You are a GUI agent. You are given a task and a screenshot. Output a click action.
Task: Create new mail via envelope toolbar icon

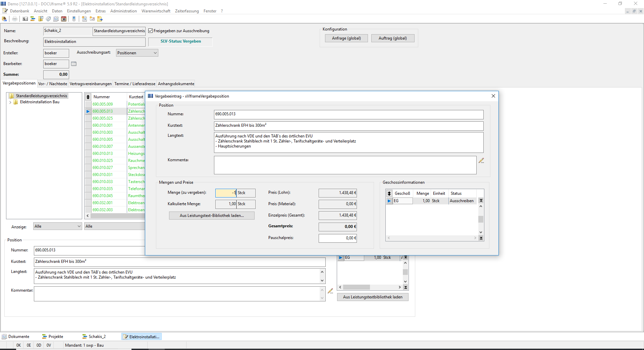click(92, 19)
